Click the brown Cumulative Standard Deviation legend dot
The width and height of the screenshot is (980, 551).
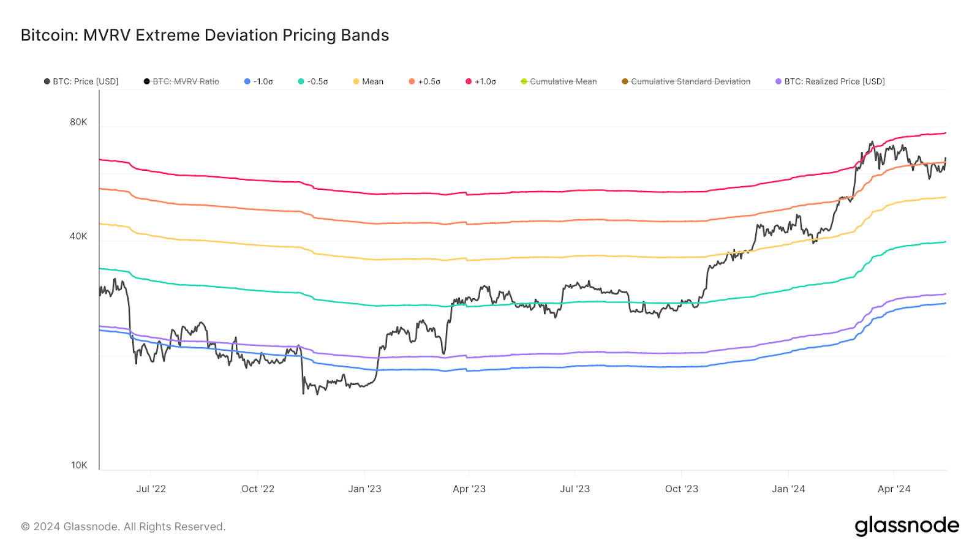pyautogui.click(x=625, y=81)
